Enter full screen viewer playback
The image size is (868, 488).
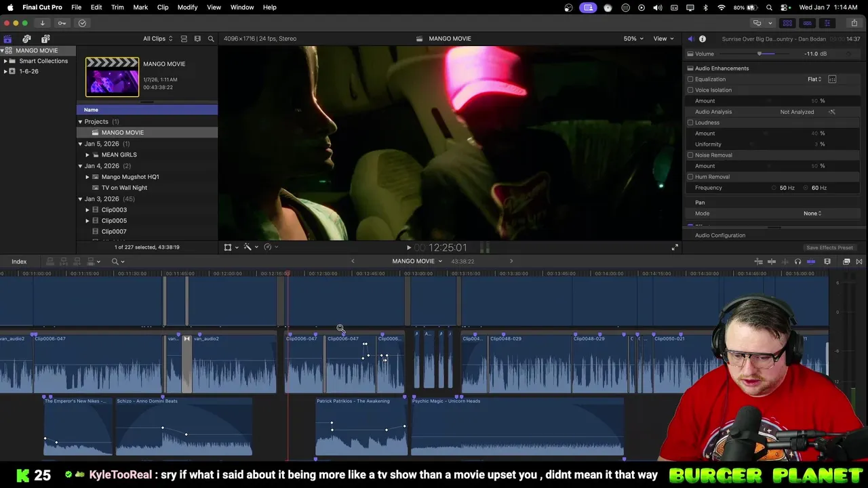coord(675,247)
